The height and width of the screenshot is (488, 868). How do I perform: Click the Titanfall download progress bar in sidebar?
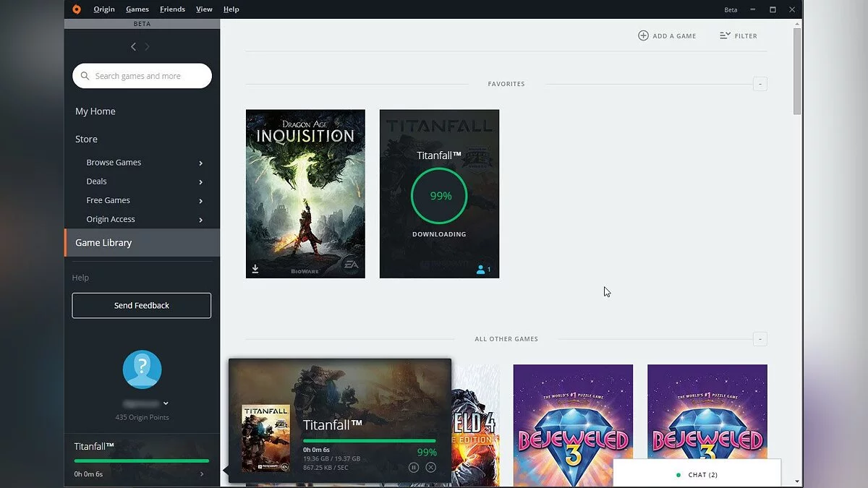point(142,461)
